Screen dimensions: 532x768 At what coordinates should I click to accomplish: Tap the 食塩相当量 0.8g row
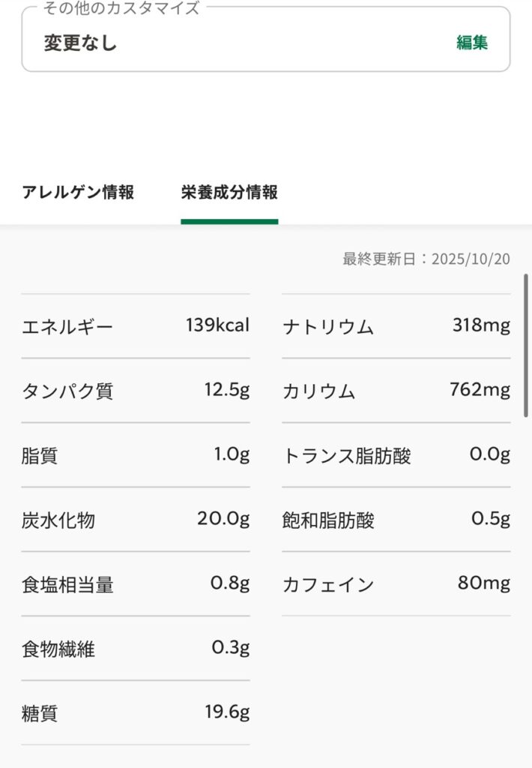tap(136, 584)
